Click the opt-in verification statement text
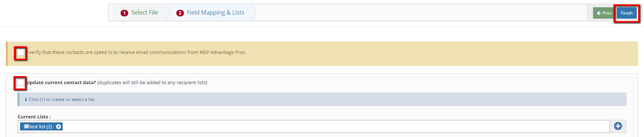 click(x=137, y=52)
